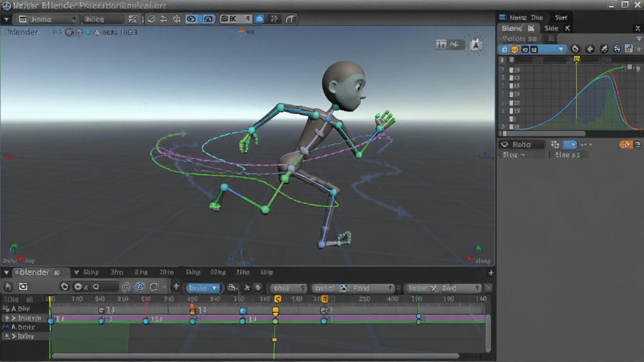Click the table-grid icon at the viewport's top right
The width and height of the screenshot is (644, 362).
tap(441, 45)
